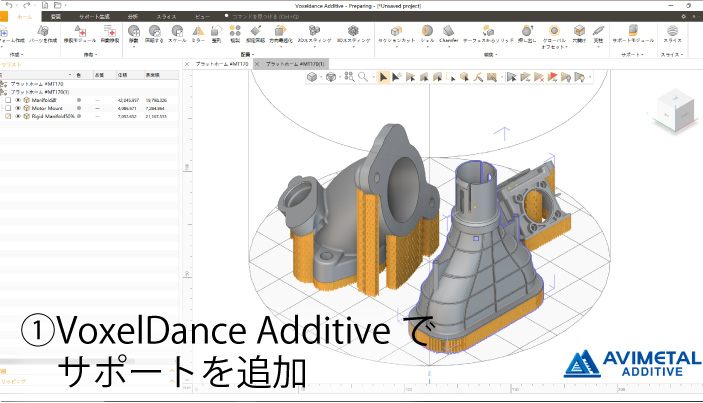Hide Motor Mount using its eye icon
The width and height of the screenshot is (703, 403).
click(18, 108)
